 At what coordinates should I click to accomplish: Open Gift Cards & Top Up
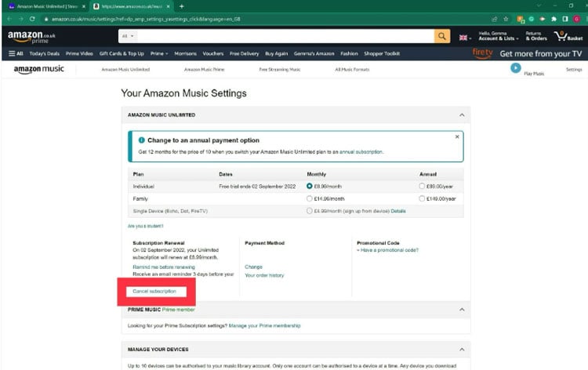(122, 53)
